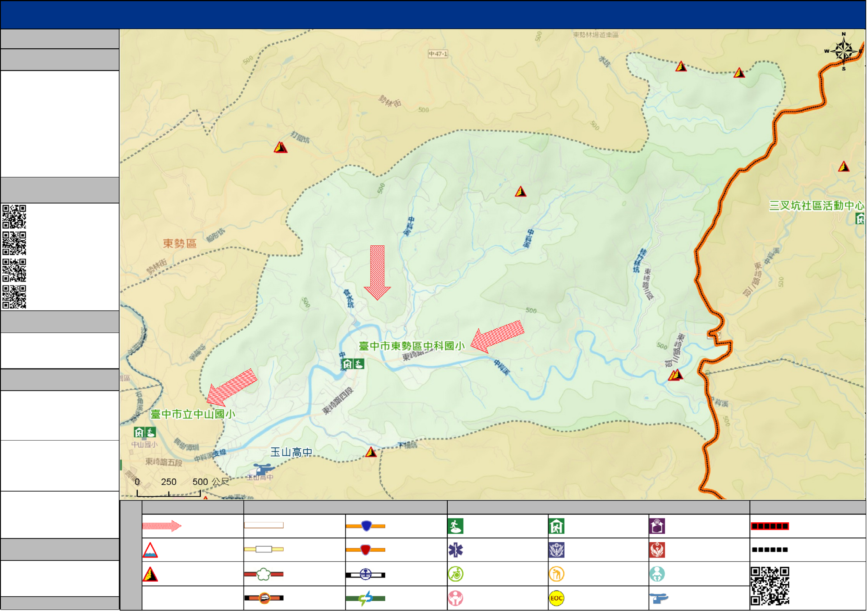
Task: Click the green indoor shelter legend icon
Action: pyautogui.click(x=557, y=526)
